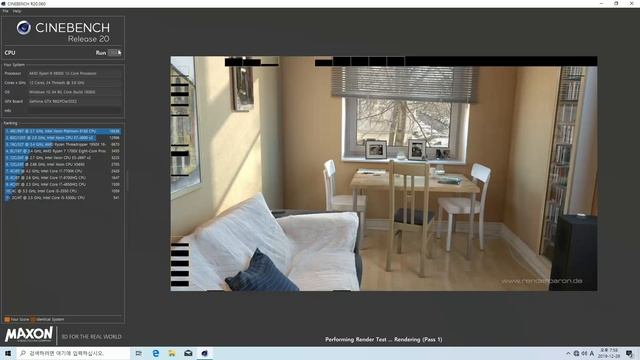
Task: Select ranking row 8 Intel Core i7-6700HQ
Action: [63, 178]
